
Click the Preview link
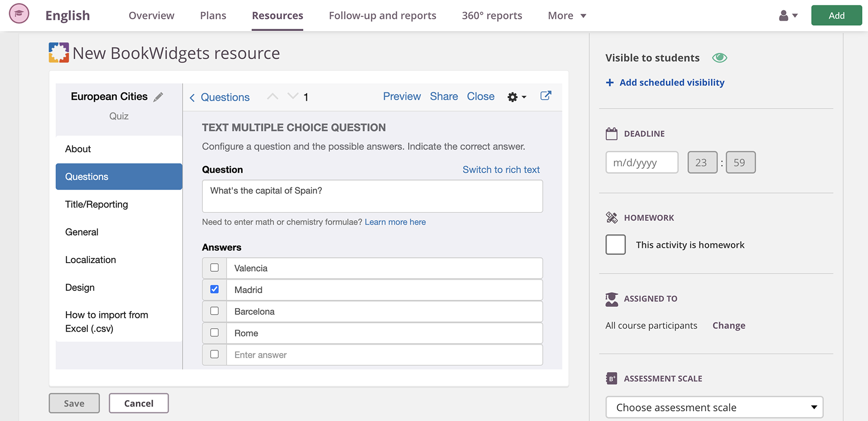(402, 97)
